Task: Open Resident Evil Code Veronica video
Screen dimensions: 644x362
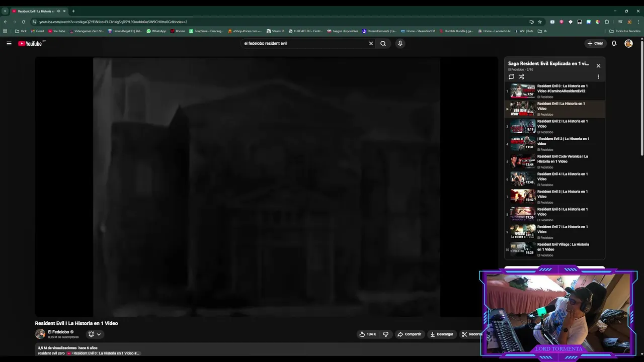Action: tap(554, 161)
